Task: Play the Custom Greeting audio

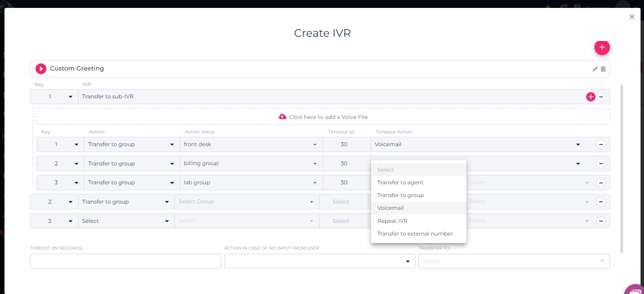Action: pos(41,69)
